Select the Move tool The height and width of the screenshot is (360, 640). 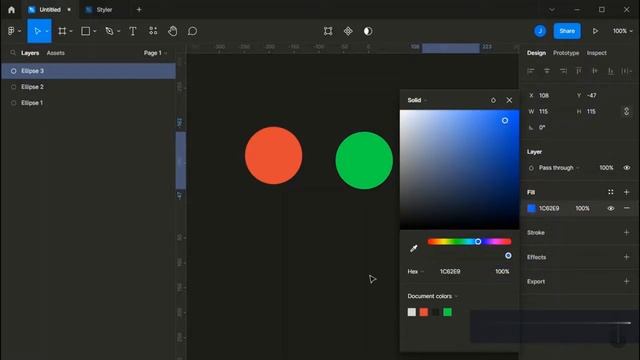[37, 31]
